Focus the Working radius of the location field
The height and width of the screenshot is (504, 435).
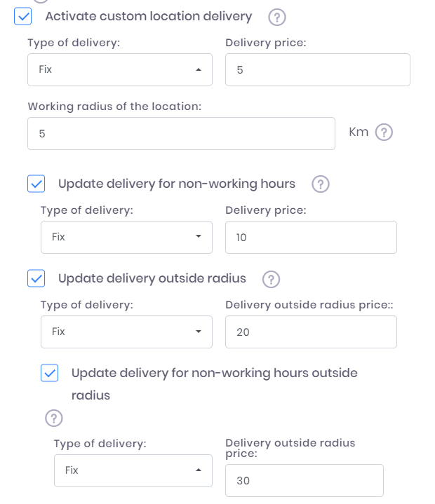coord(181,133)
